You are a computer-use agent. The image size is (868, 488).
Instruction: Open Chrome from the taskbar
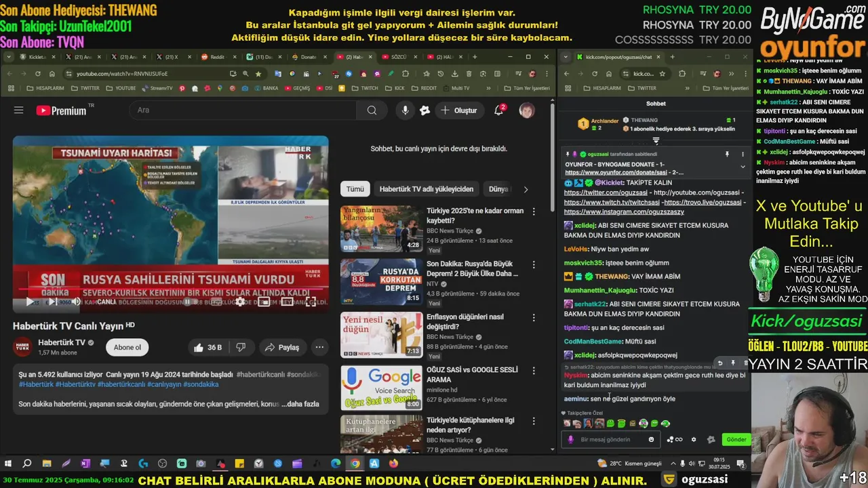click(x=355, y=464)
